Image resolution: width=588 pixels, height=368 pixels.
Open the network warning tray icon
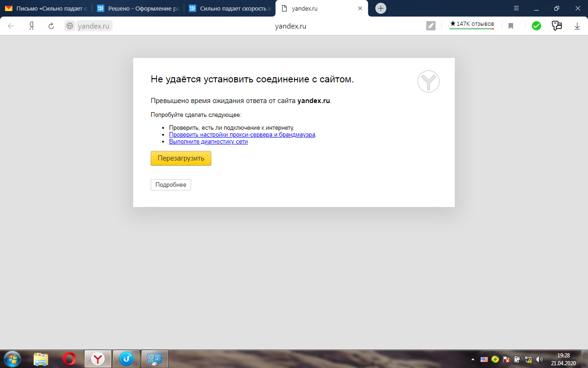point(528,359)
